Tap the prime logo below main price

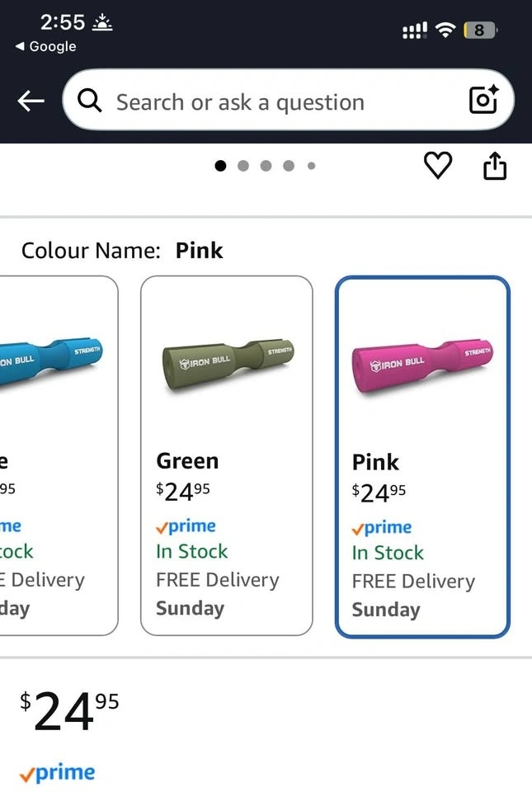57,774
